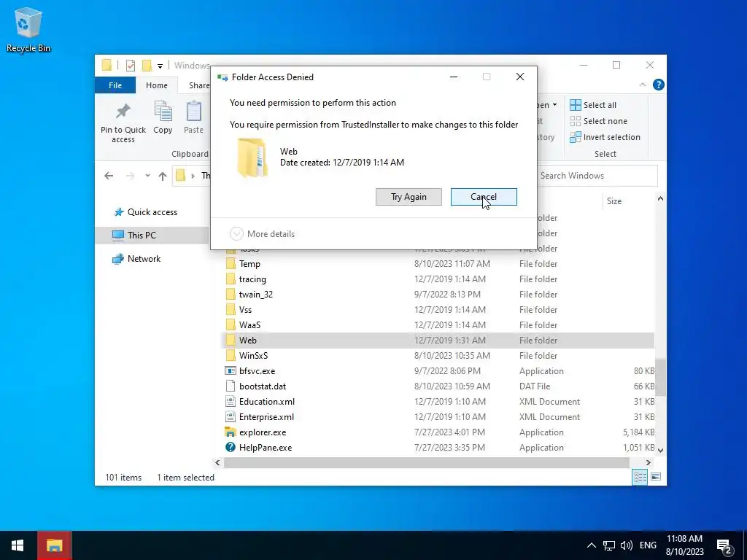
Task: Select the Vss folder row
Action: point(438,309)
